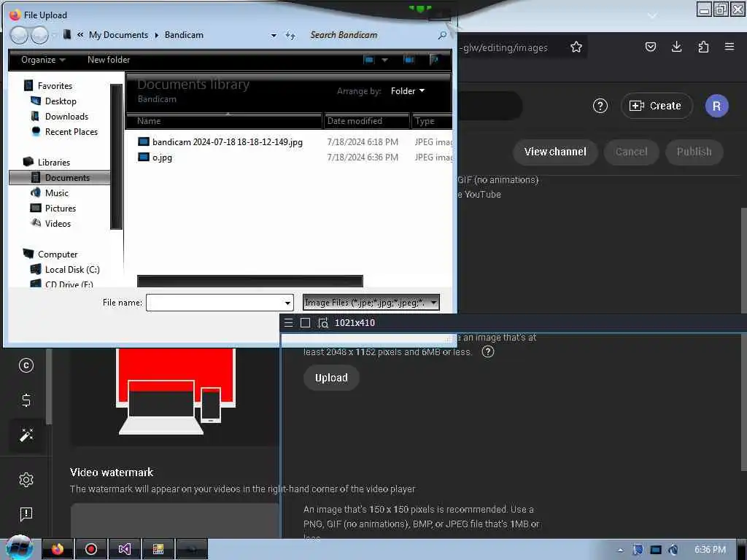The image size is (747, 560).
Task: Open the Music library
Action: (x=50, y=192)
